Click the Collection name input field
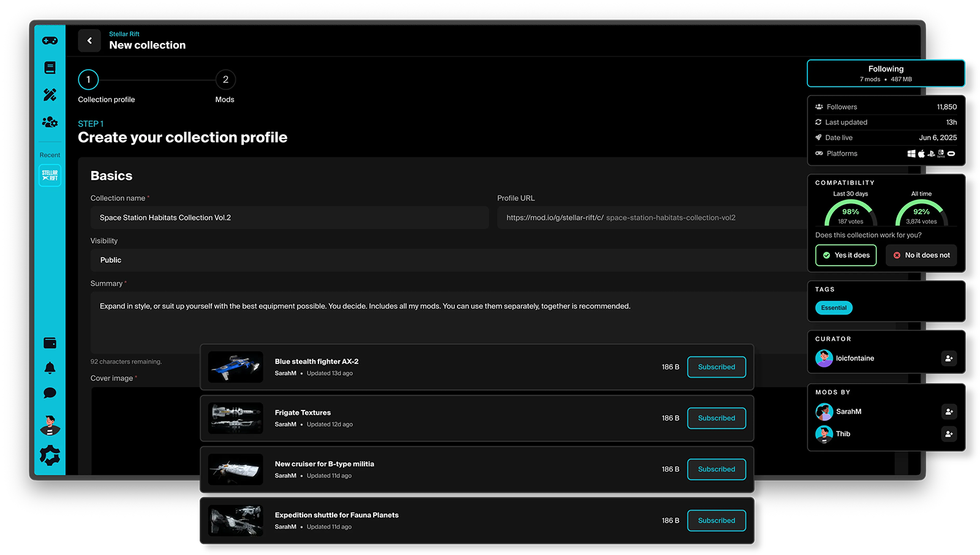Viewport: 980px width, 555px height. coord(289,217)
